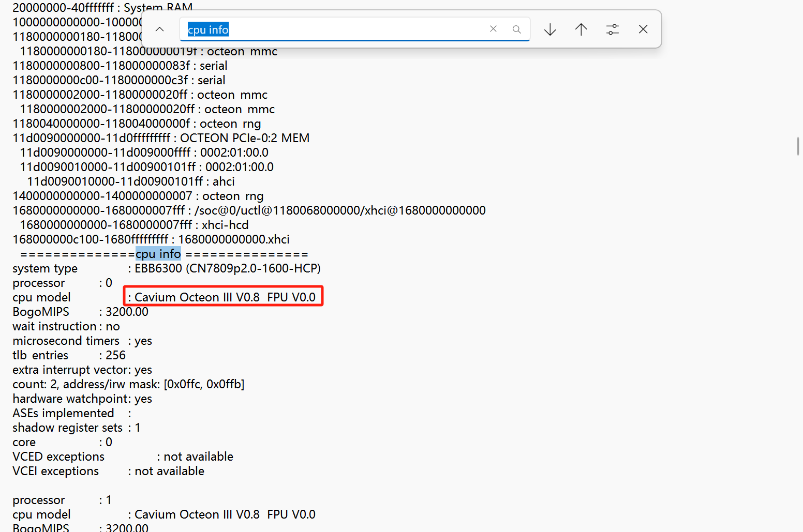Clear the search text with the X icon
803x532 pixels.
click(x=493, y=29)
